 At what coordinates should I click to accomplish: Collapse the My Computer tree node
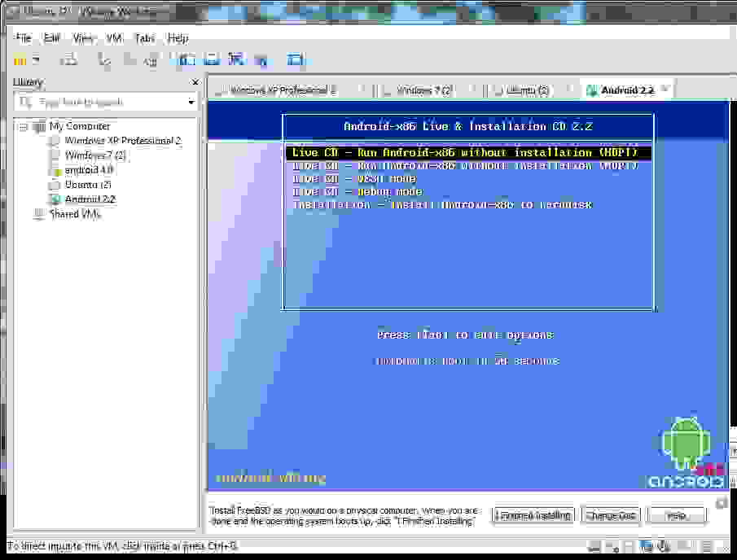24,127
